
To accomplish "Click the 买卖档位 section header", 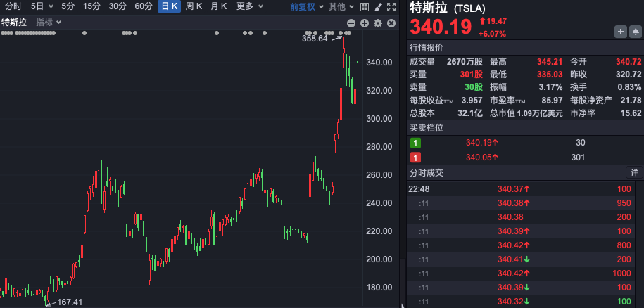I will pyautogui.click(x=427, y=128).
